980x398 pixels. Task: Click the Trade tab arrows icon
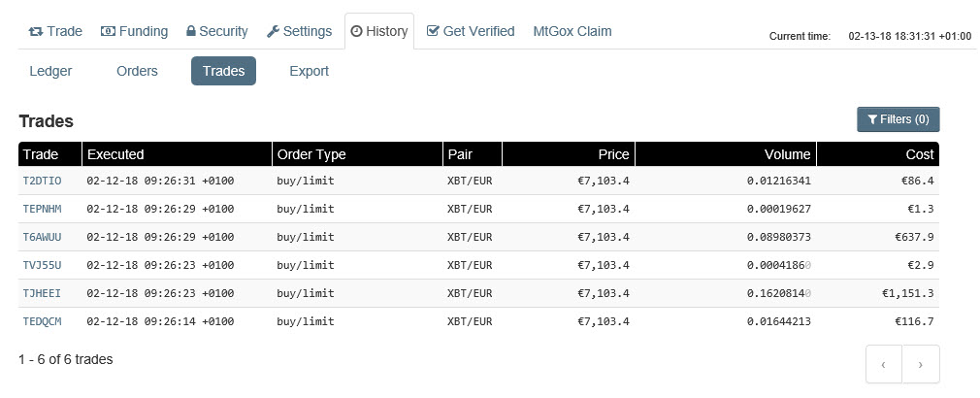[x=36, y=31]
